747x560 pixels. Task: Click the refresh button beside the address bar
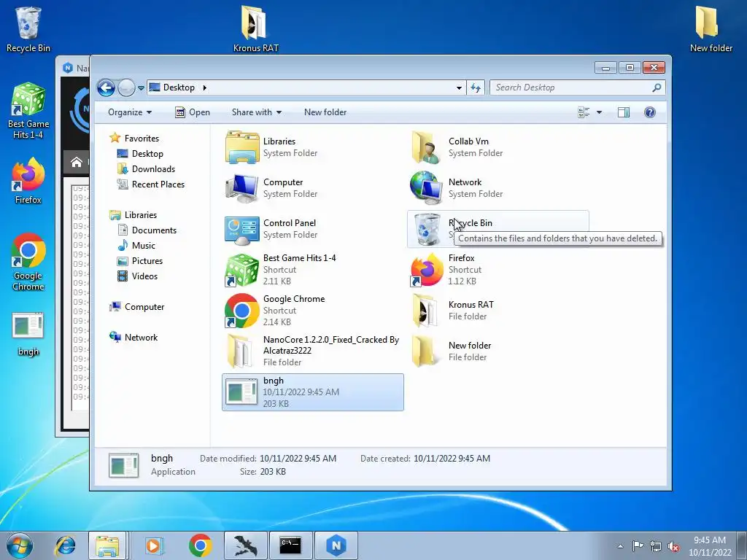tap(476, 87)
